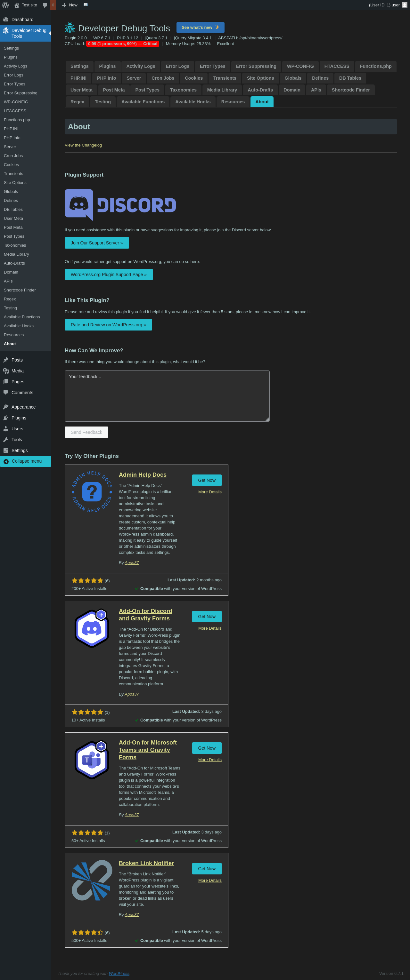Click the Posts pin icon in sidebar

6,360
